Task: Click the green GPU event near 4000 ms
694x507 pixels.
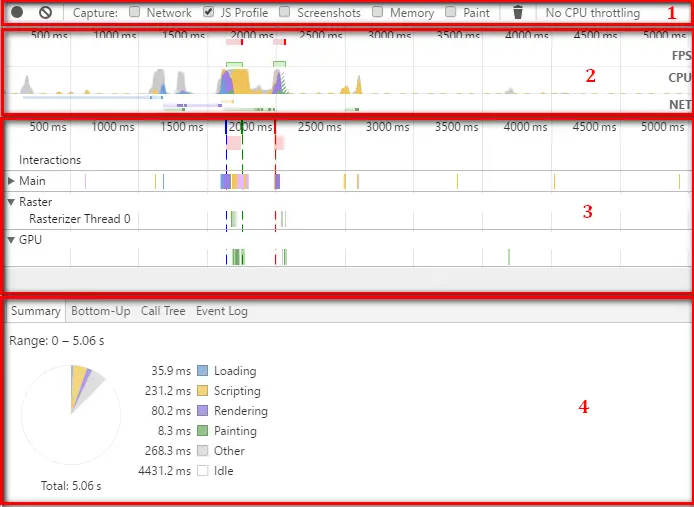Action: click(509, 257)
